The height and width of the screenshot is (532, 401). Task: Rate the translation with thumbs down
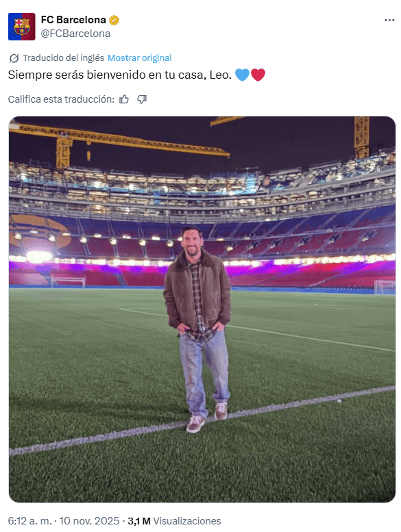click(142, 99)
